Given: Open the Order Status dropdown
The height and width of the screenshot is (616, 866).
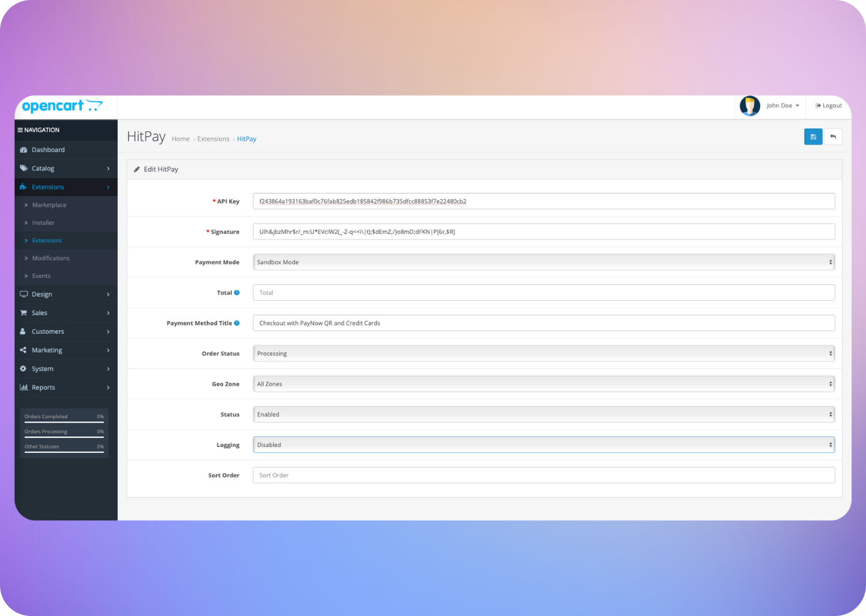Looking at the screenshot, I should tap(544, 354).
